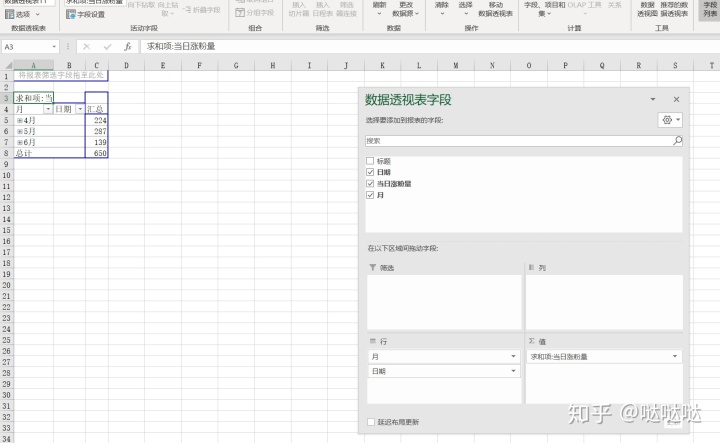Click the 筛选 filter area box
This screenshot has height=443, width=720.
pos(444,302)
